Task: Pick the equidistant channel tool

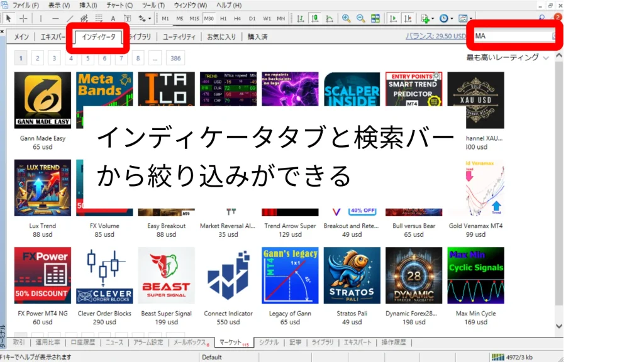Action: click(84, 18)
